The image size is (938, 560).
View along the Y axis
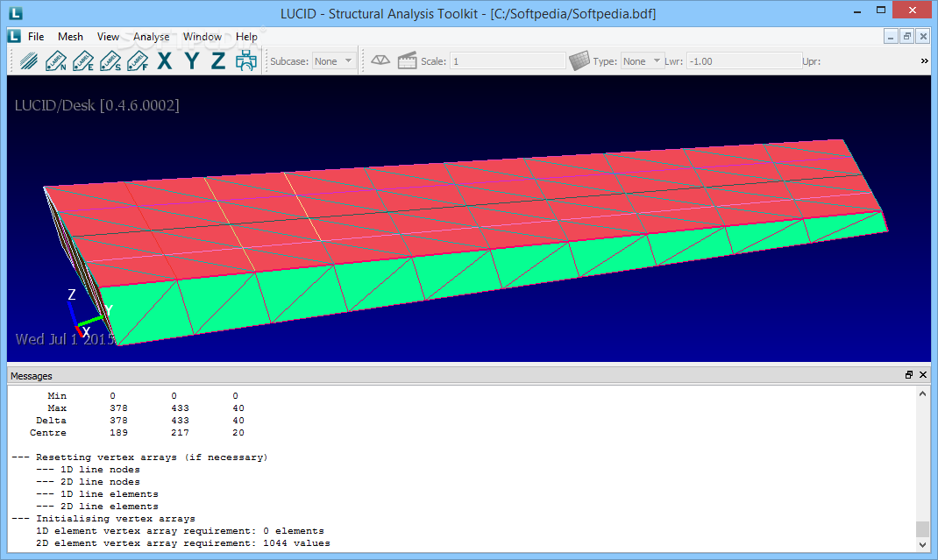point(191,61)
